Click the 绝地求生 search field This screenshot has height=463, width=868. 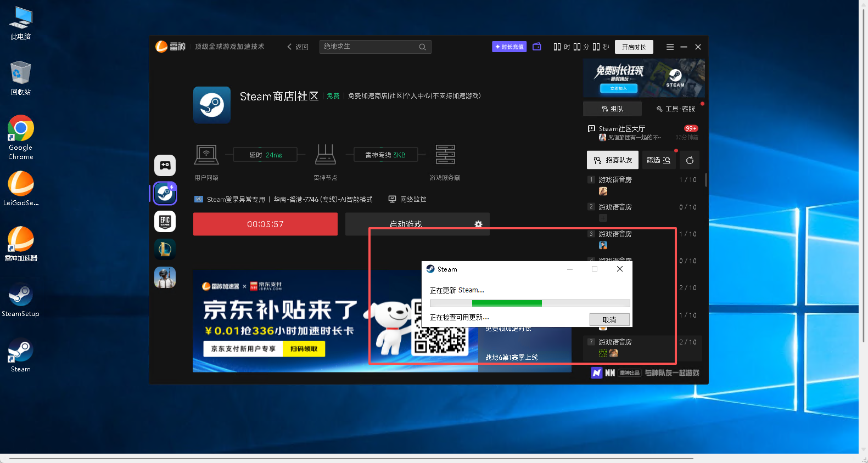click(x=369, y=47)
